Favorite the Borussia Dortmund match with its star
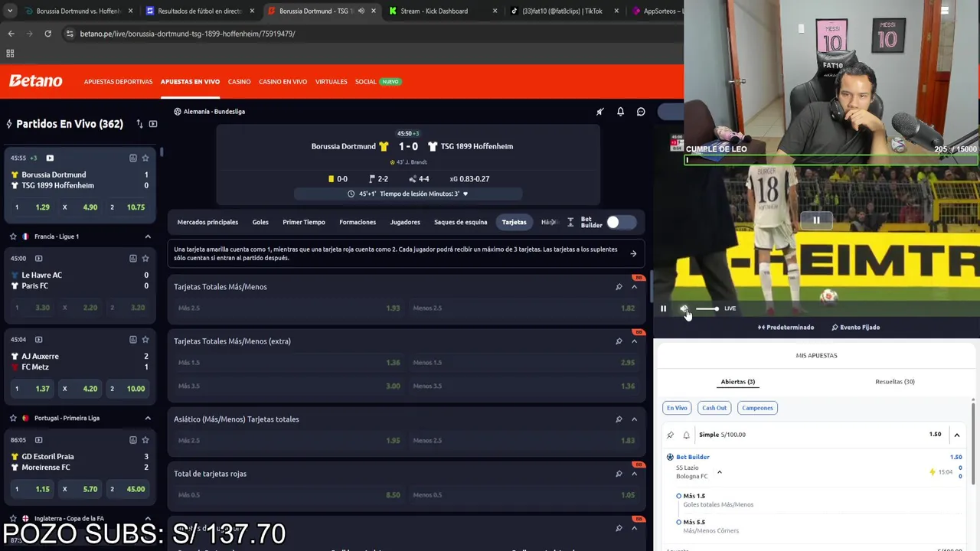 coord(145,158)
